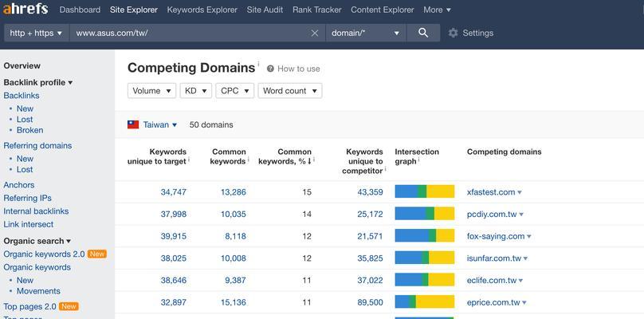Viewport: 644px width, 319px height.
Task: Open Internal backlinks link
Action: click(x=36, y=211)
